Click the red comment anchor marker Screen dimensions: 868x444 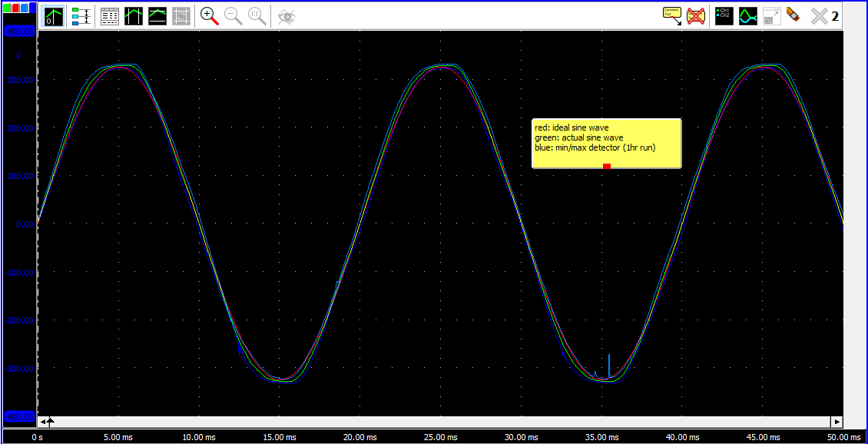point(607,165)
